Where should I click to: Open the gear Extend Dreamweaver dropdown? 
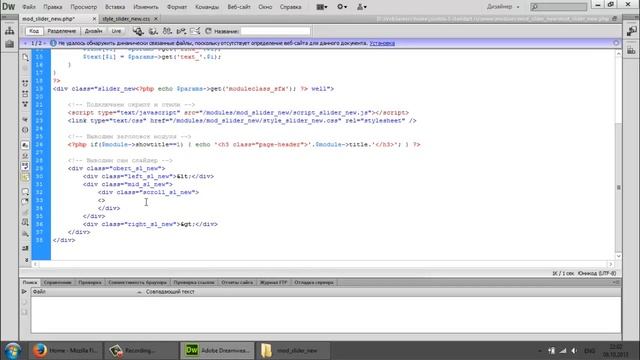342,7
